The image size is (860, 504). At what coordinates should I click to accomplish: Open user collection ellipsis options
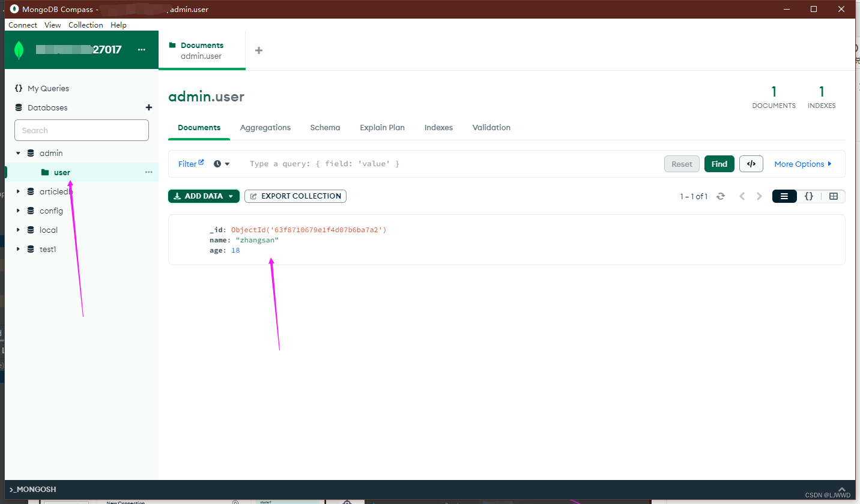[x=149, y=172]
